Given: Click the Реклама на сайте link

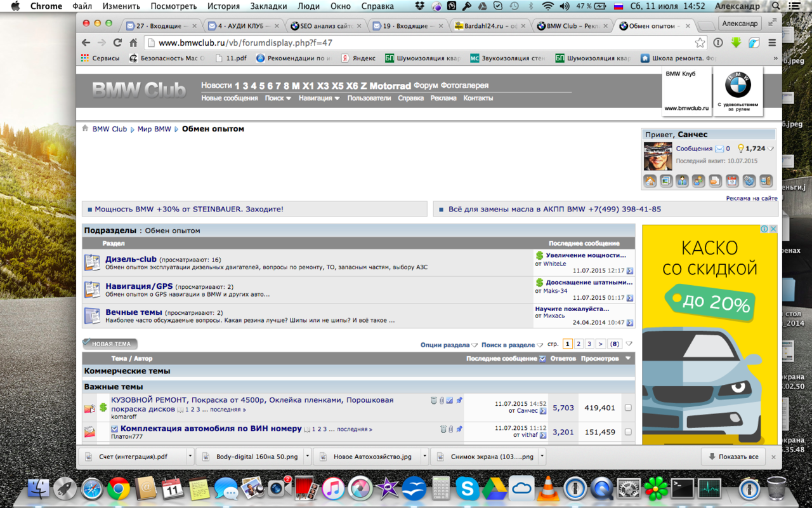Looking at the screenshot, I should (752, 198).
